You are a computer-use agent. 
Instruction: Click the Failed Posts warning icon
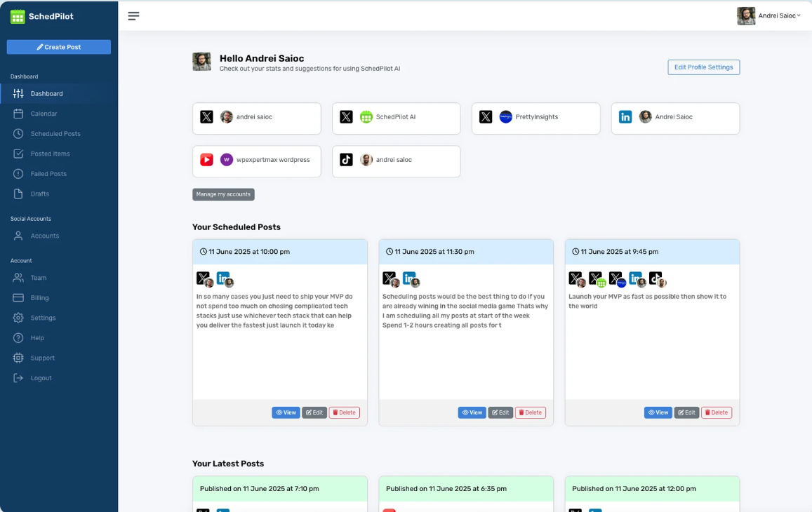tap(18, 174)
